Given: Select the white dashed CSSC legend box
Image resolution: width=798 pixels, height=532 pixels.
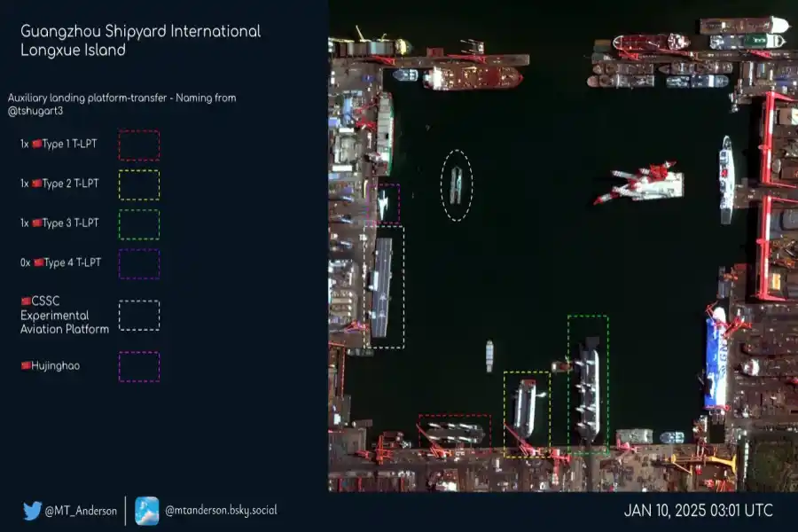Looking at the screenshot, I should click(x=139, y=316).
